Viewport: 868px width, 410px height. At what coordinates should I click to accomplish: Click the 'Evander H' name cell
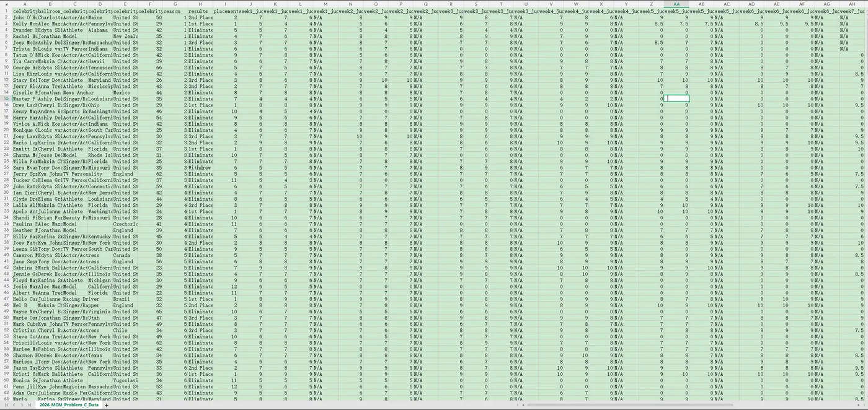click(25, 30)
